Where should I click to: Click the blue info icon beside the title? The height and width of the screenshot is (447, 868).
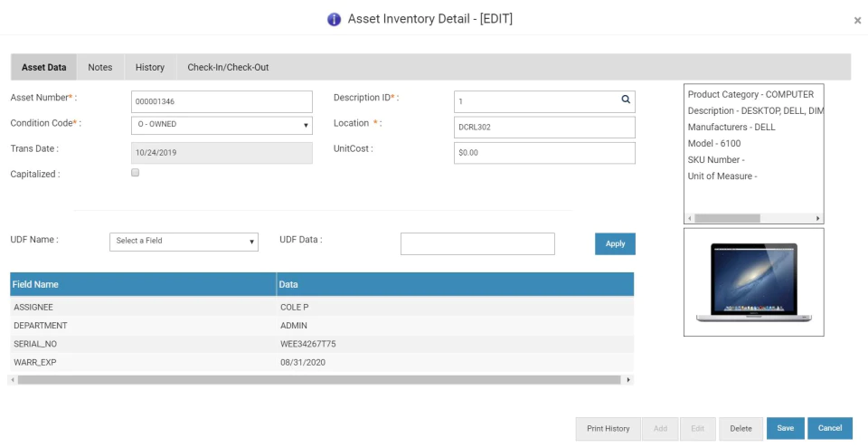(334, 19)
